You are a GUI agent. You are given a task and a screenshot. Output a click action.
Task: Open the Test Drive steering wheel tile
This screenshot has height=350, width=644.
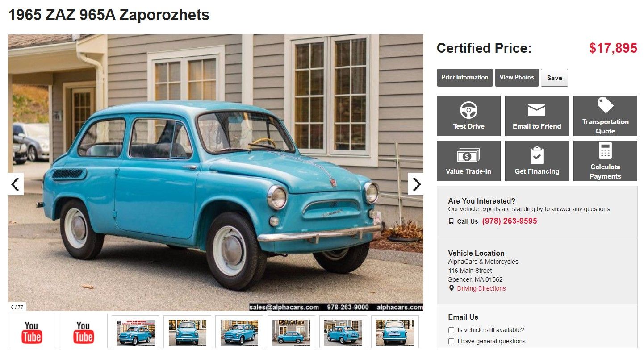pos(468,116)
